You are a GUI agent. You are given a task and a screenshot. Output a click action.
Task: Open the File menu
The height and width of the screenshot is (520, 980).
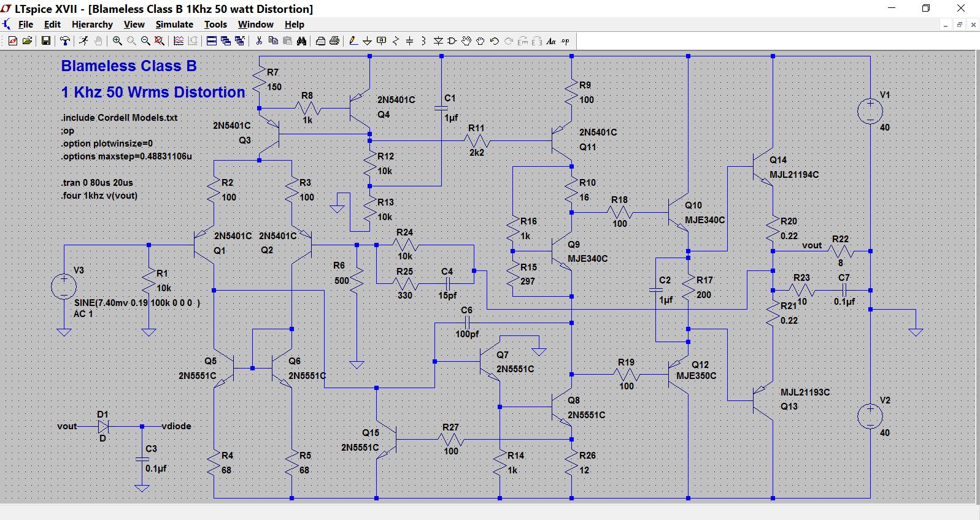point(26,25)
